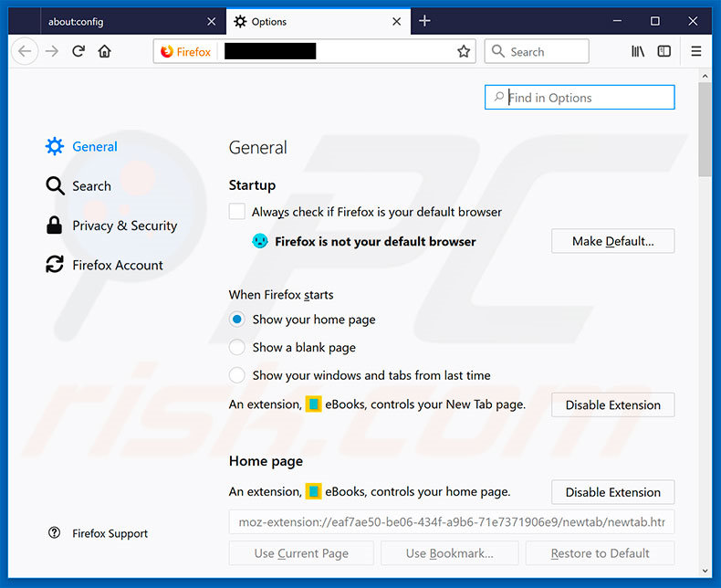Click the sync icon for Firefox Account
The height and width of the screenshot is (588, 721).
[x=54, y=265]
